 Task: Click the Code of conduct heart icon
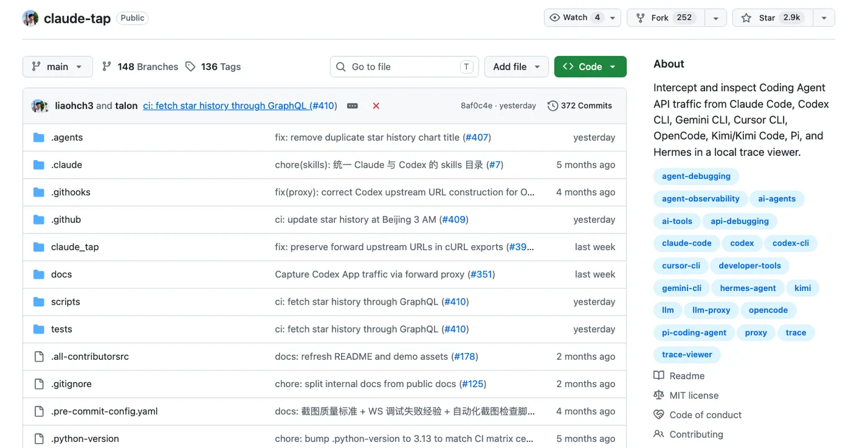coord(658,414)
